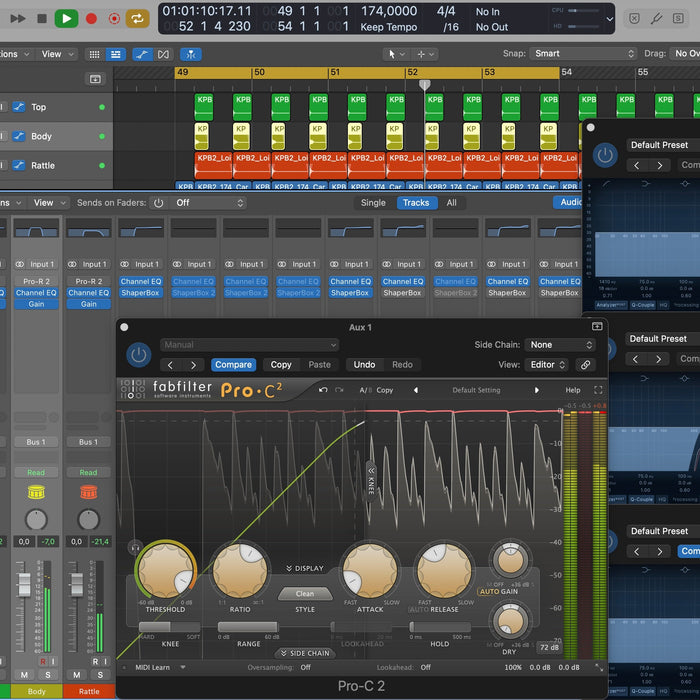Toggle Pro-C 2 plugin power button

point(139,355)
